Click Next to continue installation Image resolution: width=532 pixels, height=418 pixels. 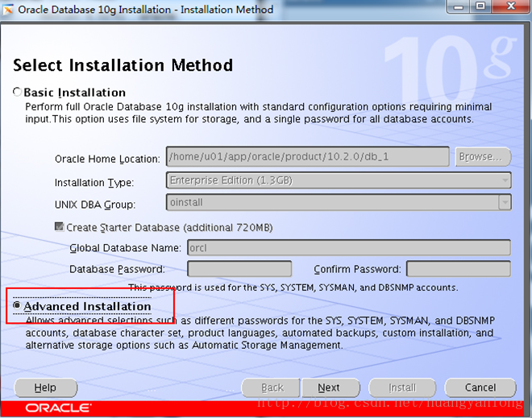[330, 387]
